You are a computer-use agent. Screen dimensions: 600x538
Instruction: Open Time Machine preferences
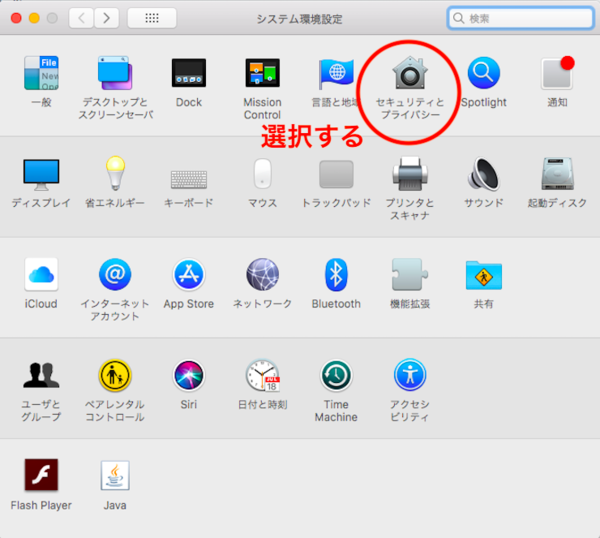336,375
